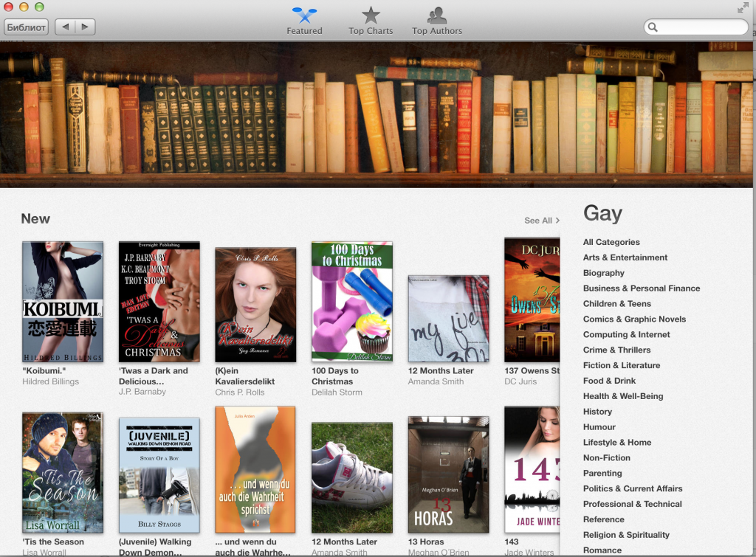
Task: Select Non-Fiction category
Action: coord(607,457)
